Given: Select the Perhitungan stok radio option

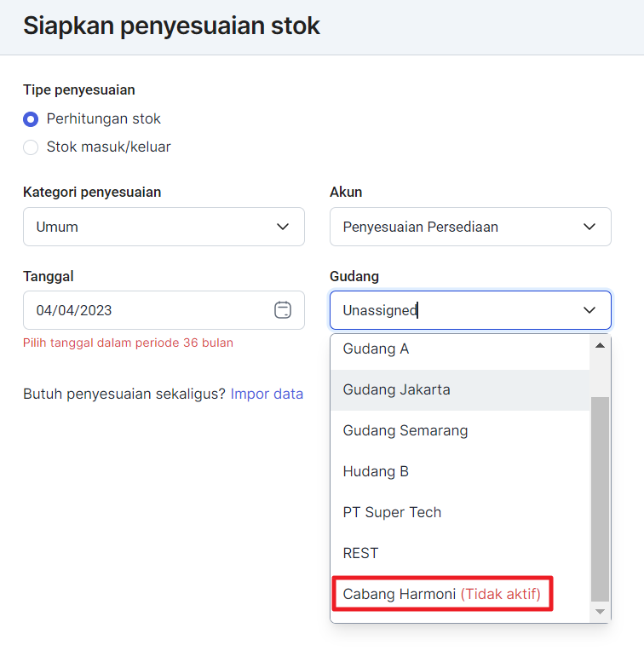Looking at the screenshot, I should 31,119.
